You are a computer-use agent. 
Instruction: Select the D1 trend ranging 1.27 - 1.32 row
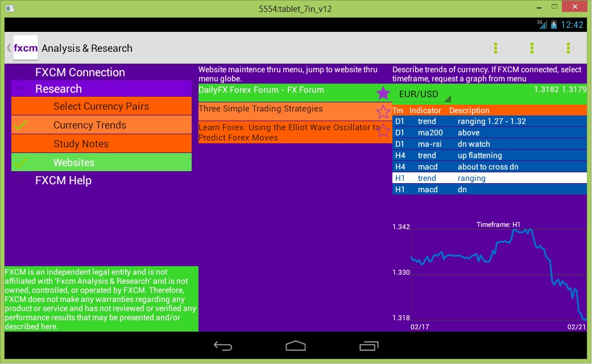click(489, 121)
